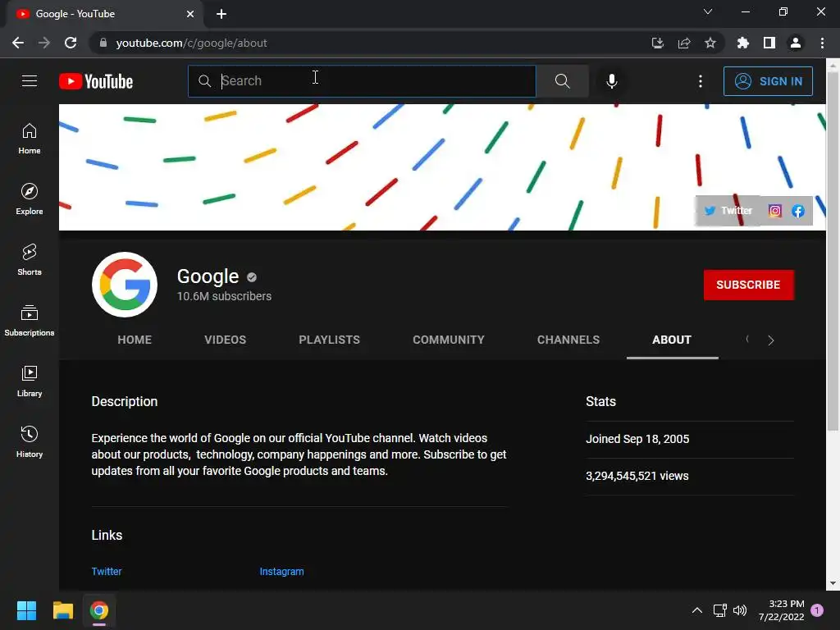Close the Google - YouTube tab
The width and height of the screenshot is (840, 630).
coord(190,14)
